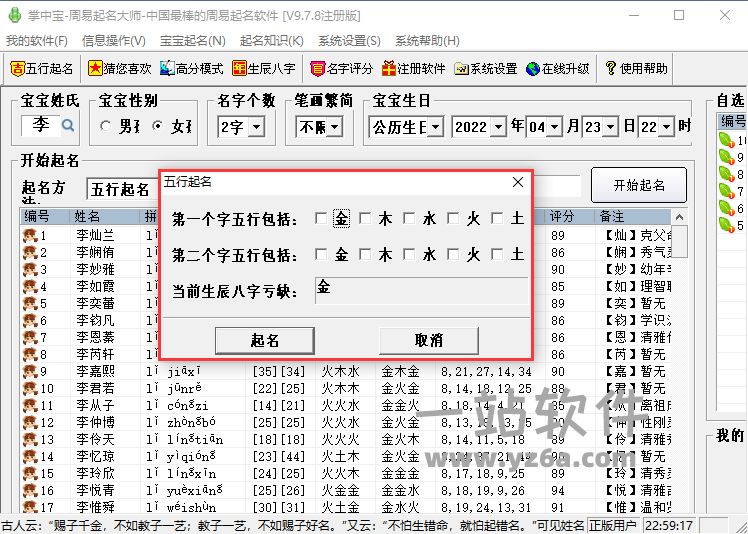
Task: Click the avatar icon in row 1 李灿兰
Action: (30, 235)
